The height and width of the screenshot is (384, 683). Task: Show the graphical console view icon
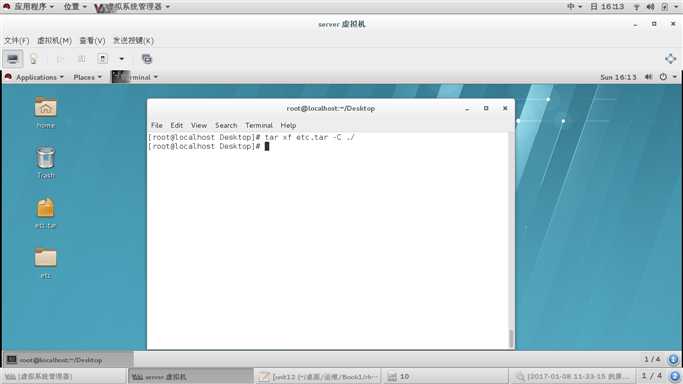tap(13, 59)
